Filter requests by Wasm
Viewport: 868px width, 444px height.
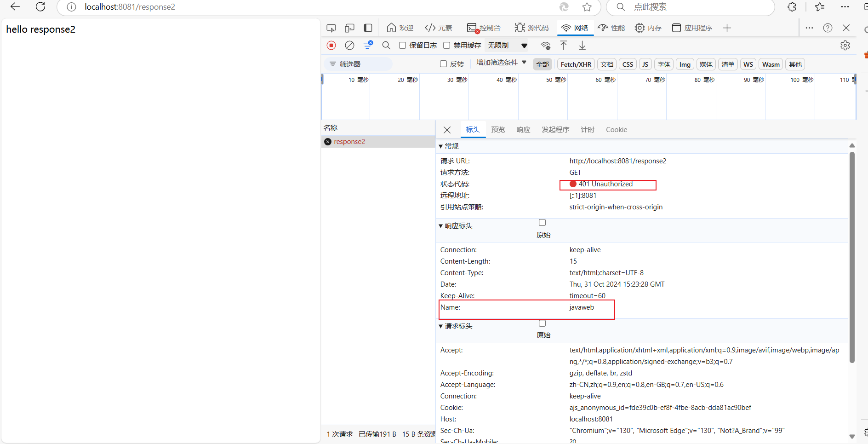pos(771,64)
